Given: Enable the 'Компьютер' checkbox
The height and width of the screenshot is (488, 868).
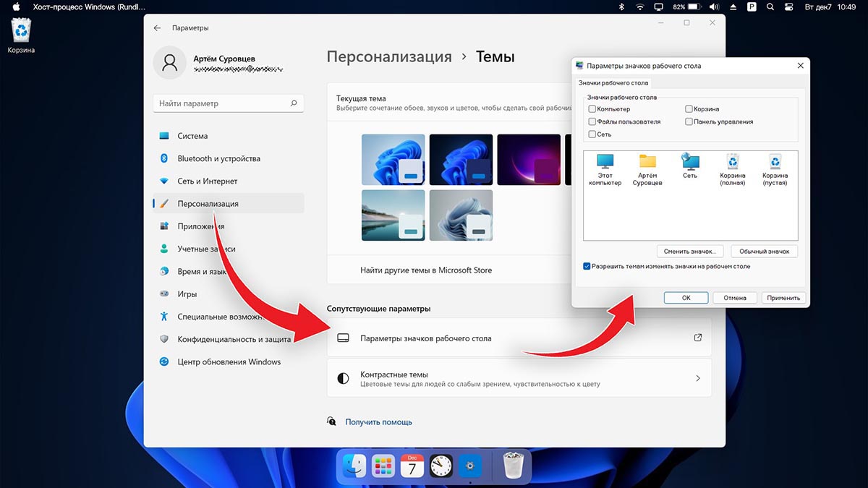Looking at the screenshot, I should pos(592,109).
